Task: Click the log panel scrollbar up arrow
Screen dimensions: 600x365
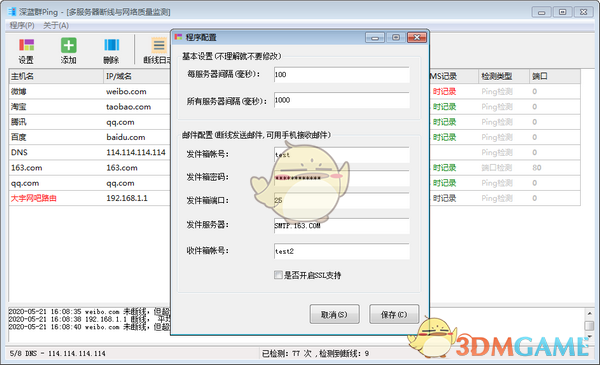Action: tap(590, 313)
